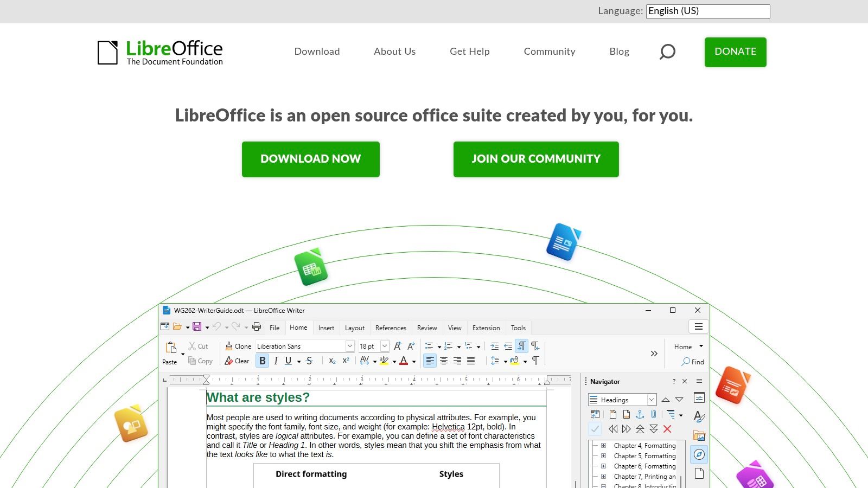Toggle Underline formatting in Writer

[288, 361]
